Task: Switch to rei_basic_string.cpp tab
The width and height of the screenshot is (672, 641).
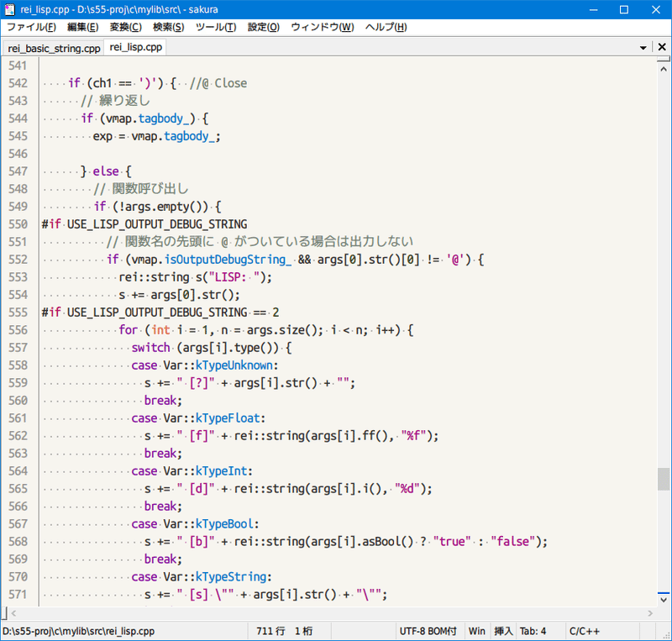Action: click(x=54, y=48)
